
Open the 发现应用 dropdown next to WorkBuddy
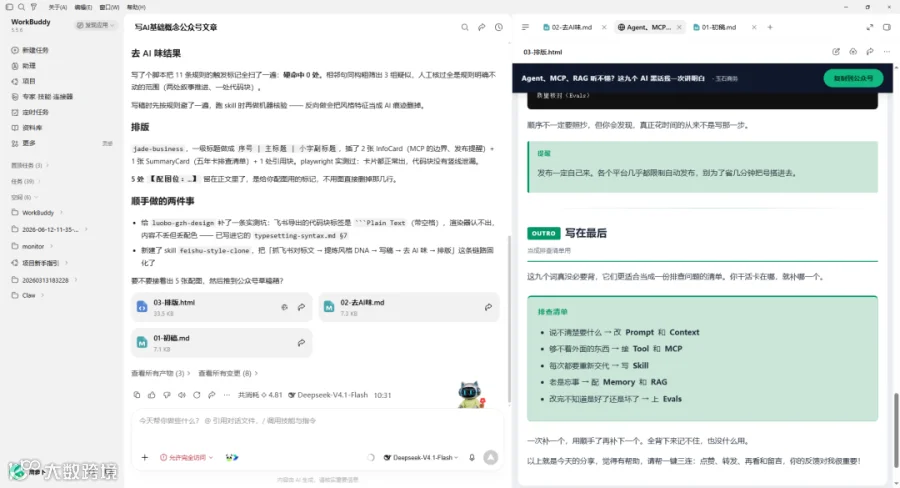coord(96,25)
